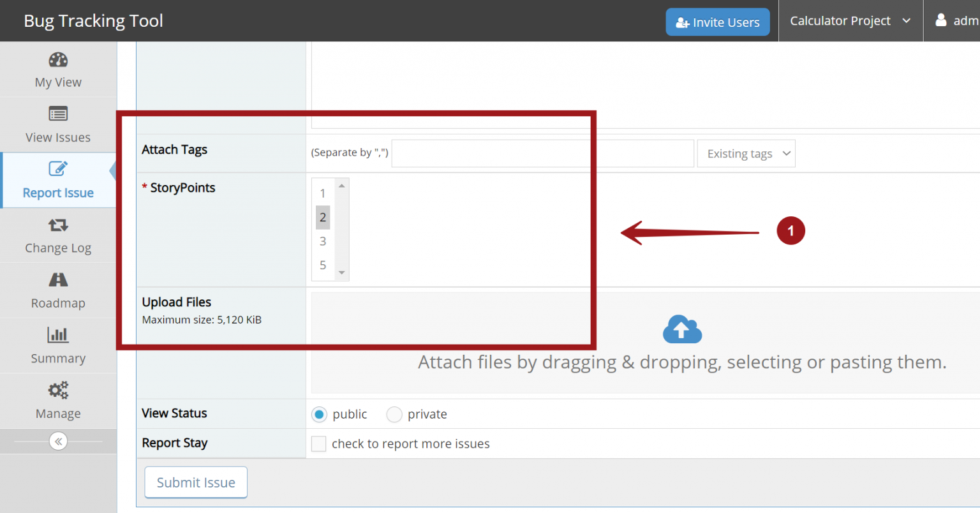Select story points value 3
Screen dimensions: 980x513
click(x=323, y=241)
